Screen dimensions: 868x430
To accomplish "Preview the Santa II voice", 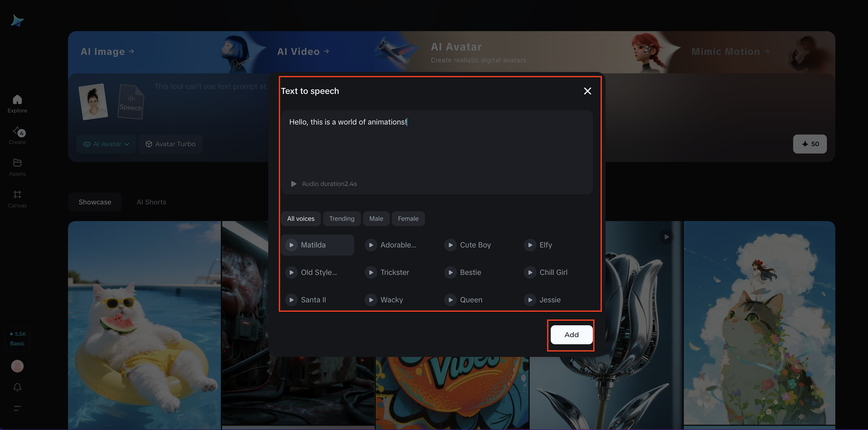I will tap(291, 299).
